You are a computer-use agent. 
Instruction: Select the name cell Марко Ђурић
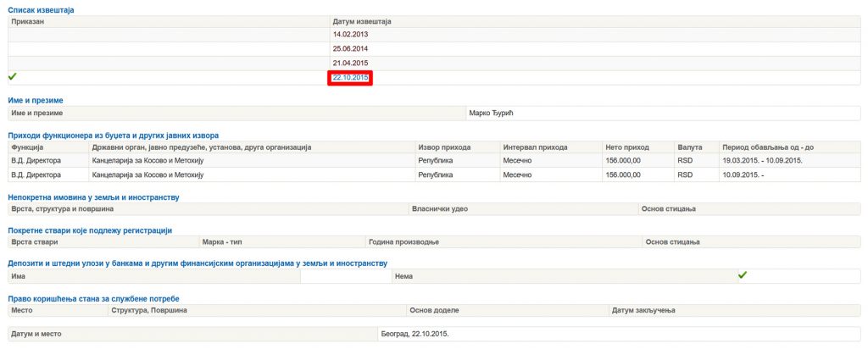tap(492, 113)
